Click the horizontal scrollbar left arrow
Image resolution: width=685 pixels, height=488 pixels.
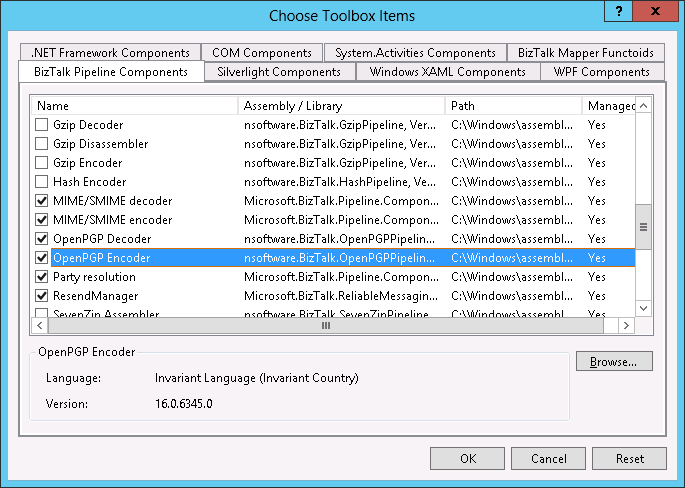pyautogui.click(x=40, y=325)
